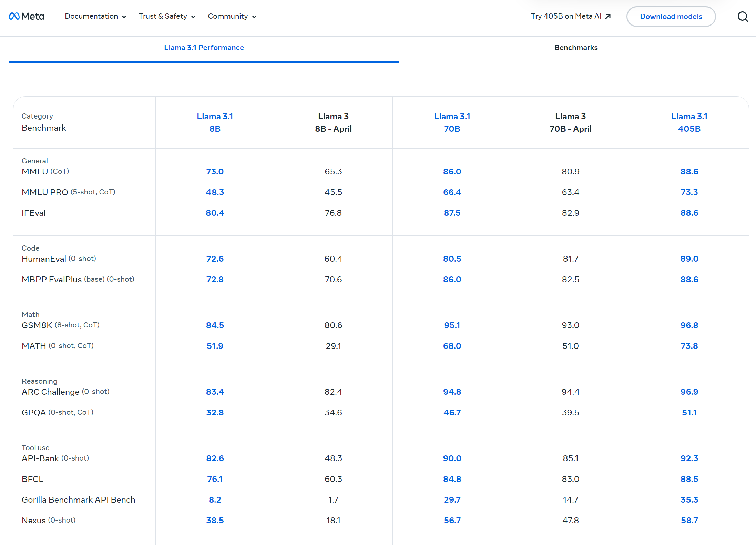This screenshot has height=545, width=756.
Task: Click the Llama 3.1 70B column header
Action: (452, 122)
